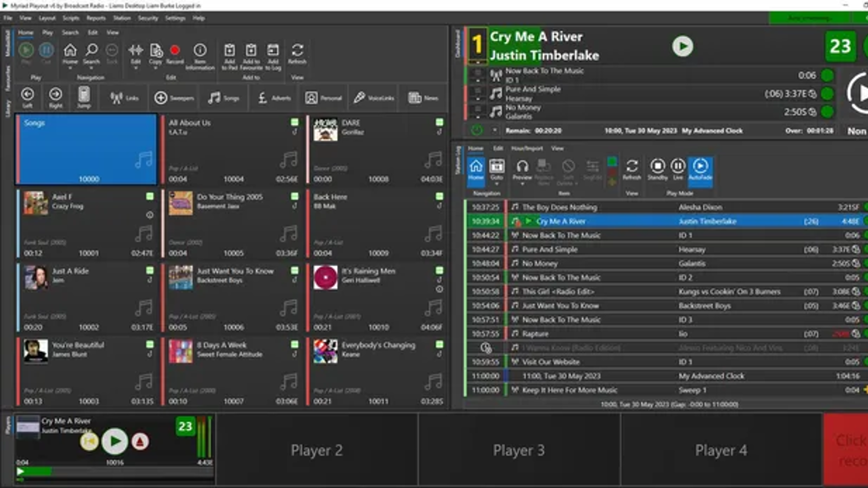Switch to the Play tab of the media wall ribbon

47,33
